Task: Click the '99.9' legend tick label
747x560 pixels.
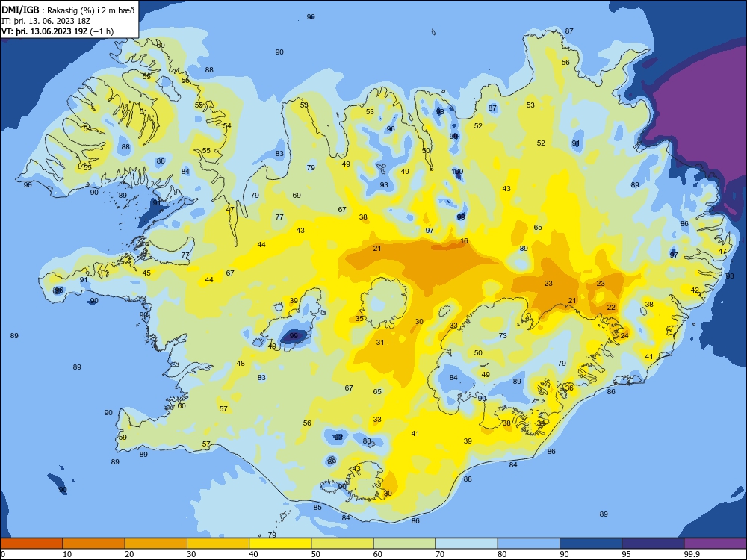Action: tap(692, 554)
